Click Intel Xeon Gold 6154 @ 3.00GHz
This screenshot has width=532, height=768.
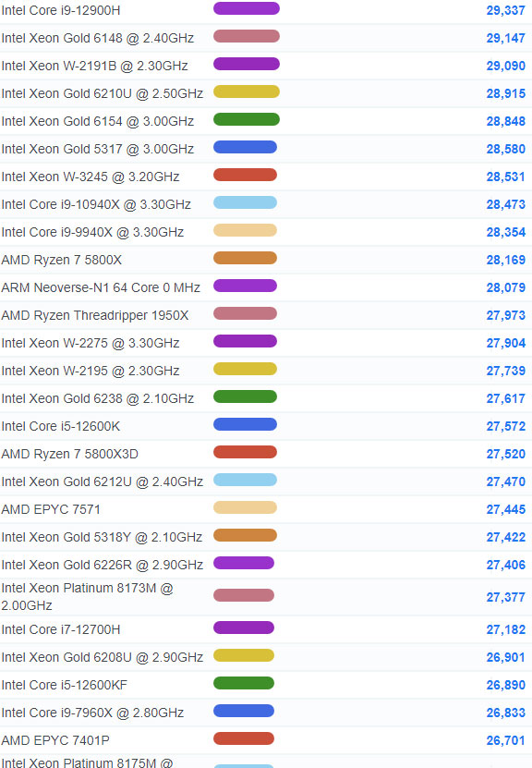97,121
